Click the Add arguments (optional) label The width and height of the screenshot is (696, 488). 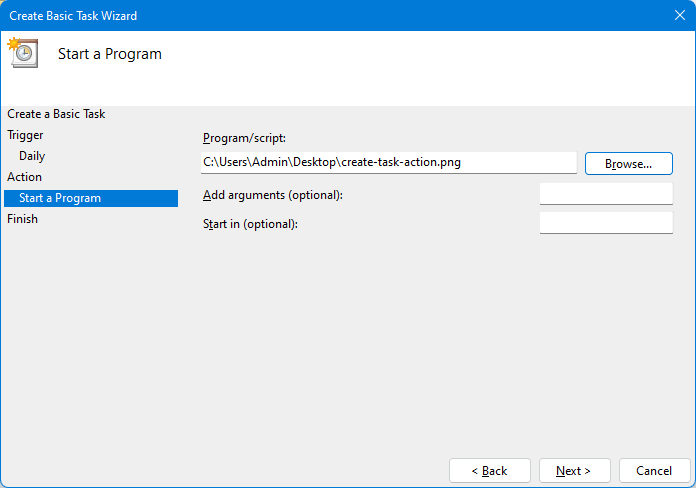(x=272, y=194)
